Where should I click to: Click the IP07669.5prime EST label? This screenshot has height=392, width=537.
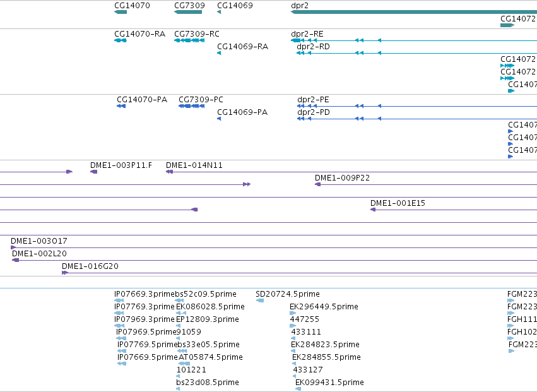[x=147, y=358]
